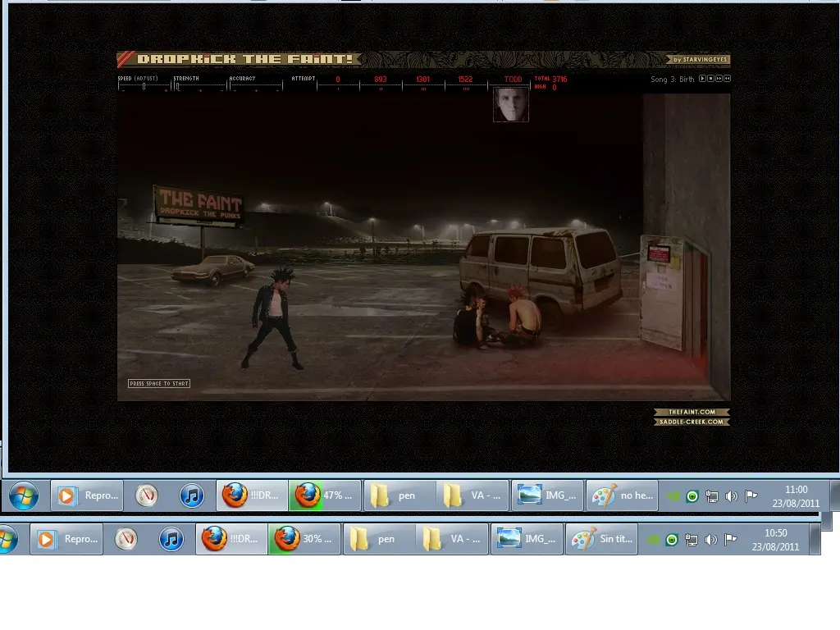Screen dimensions: 840x630
Task: Open network tray icon on 11:00 taskbar
Action: (x=712, y=496)
